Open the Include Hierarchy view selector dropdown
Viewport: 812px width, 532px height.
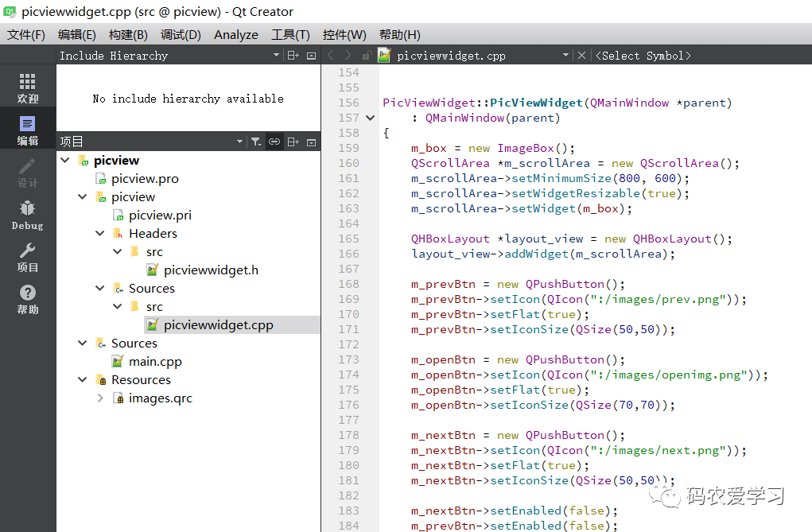tap(276, 56)
